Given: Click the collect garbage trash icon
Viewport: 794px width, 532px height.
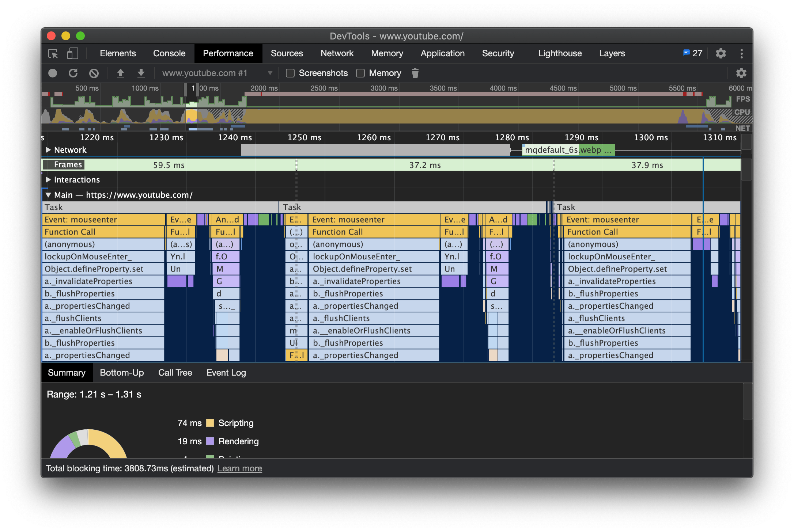Looking at the screenshot, I should point(415,73).
